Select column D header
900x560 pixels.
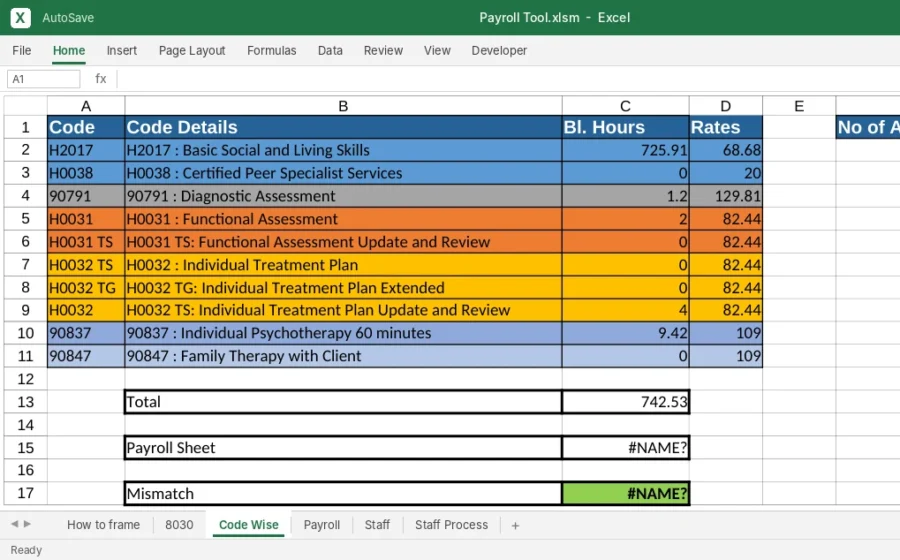(726, 106)
